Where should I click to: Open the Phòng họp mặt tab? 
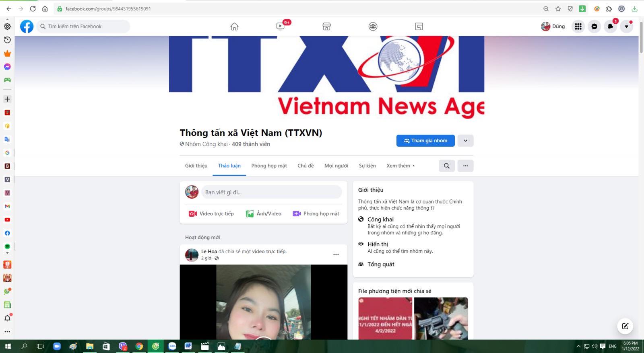click(269, 166)
